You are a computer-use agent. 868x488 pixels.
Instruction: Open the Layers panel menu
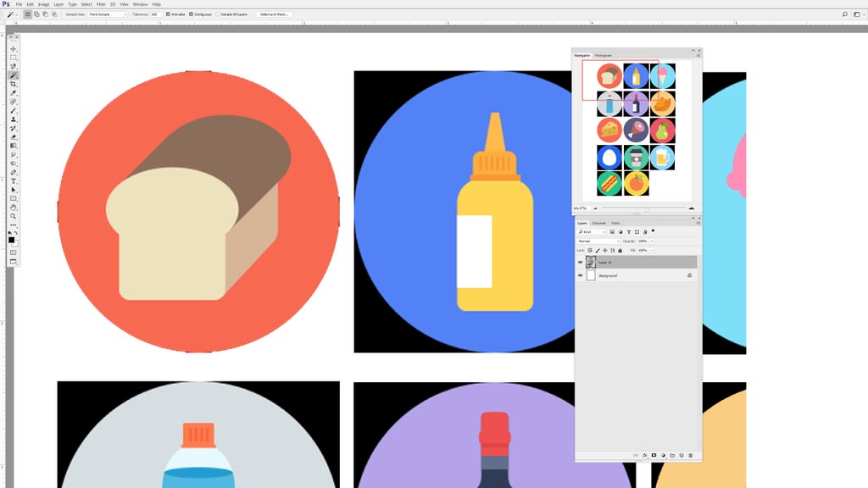point(698,223)
